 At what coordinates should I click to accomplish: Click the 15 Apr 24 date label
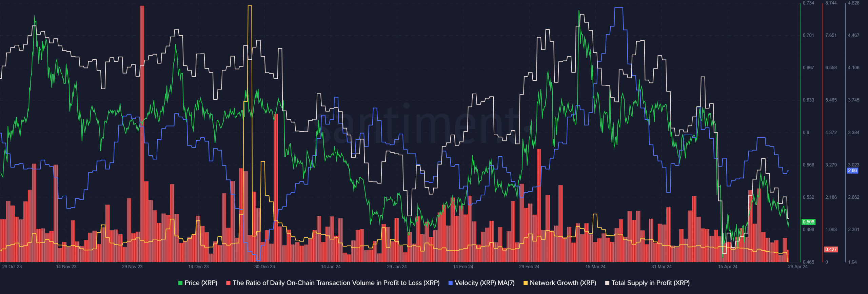tap(727, 267)
